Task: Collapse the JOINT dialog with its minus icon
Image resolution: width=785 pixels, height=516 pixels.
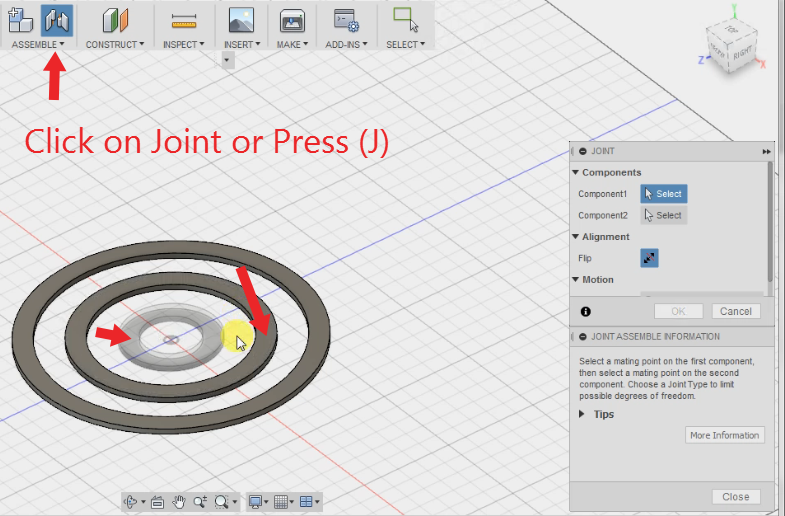Action: pyautogui.click(x=583, y=151)
